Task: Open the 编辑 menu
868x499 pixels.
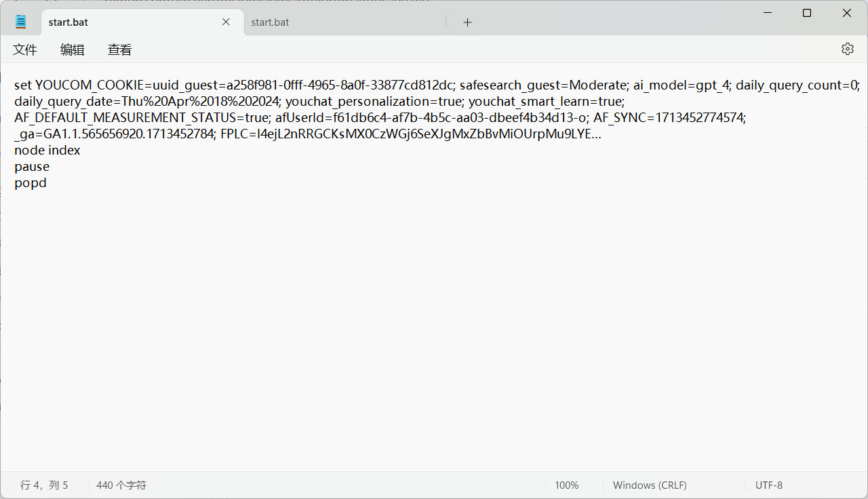Action: [73, 49]
